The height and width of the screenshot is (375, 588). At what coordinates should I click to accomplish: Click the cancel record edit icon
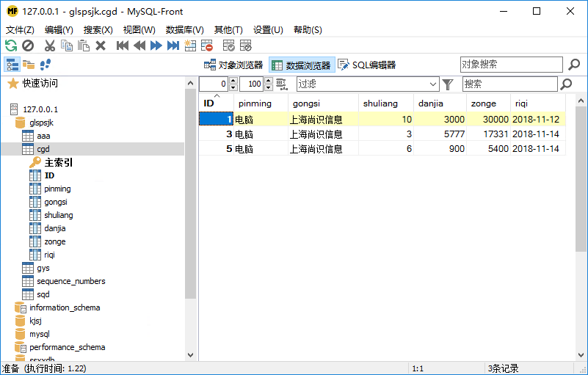click(246, 45)
